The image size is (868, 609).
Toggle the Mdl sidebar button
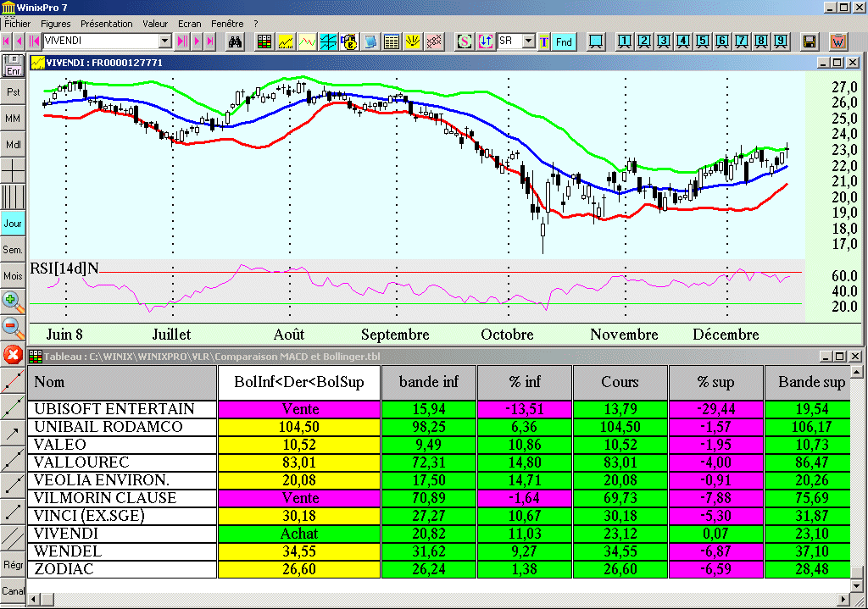[13, 144]
